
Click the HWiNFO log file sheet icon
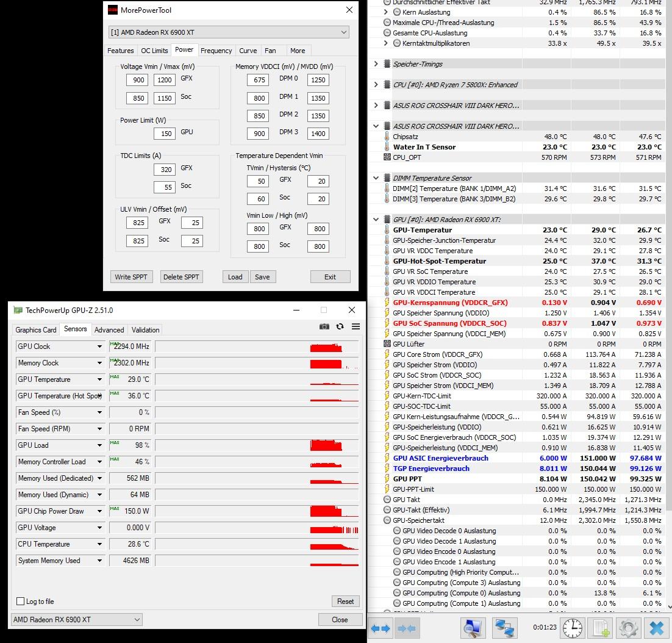601,628
